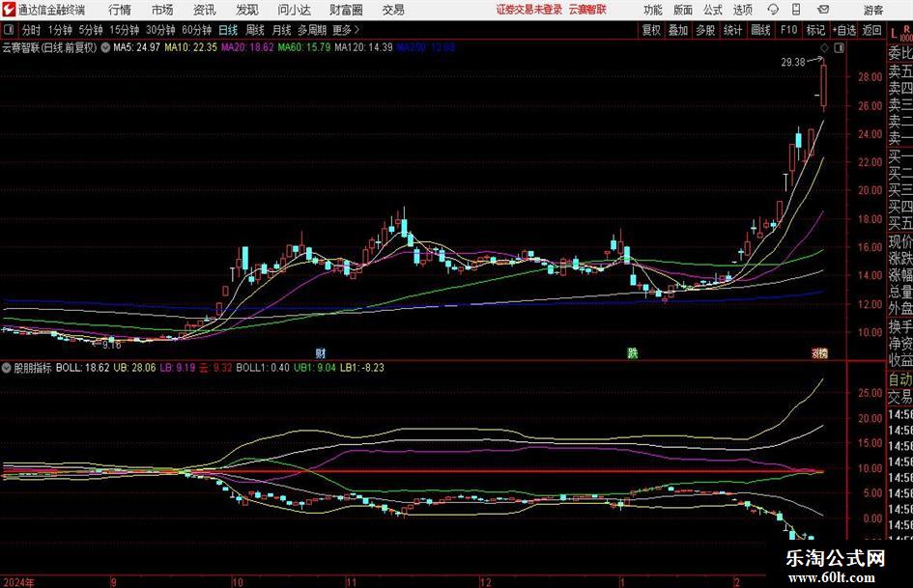Click the 复权 button
The height and width of the screenshot is (588, 913).
coord(651,30)
